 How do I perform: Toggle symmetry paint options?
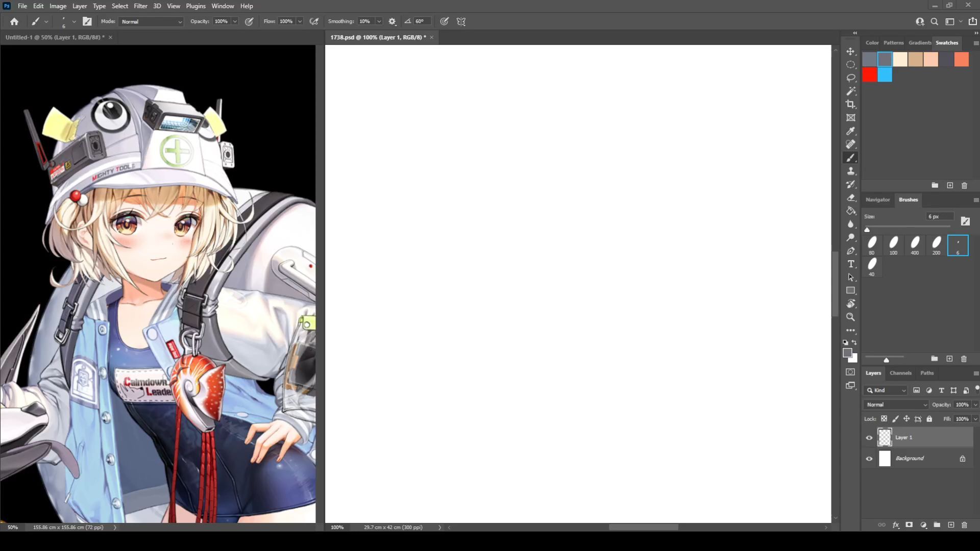461,21
